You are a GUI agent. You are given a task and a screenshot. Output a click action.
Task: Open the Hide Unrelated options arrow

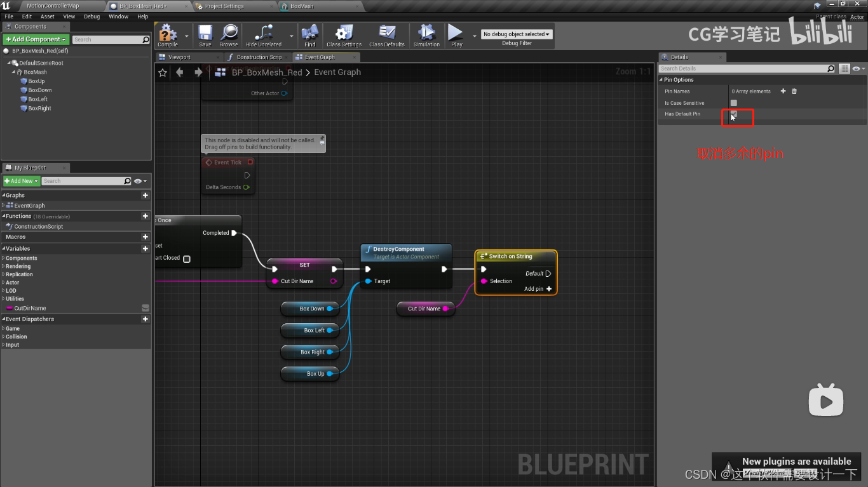click(x=292, y=36)
